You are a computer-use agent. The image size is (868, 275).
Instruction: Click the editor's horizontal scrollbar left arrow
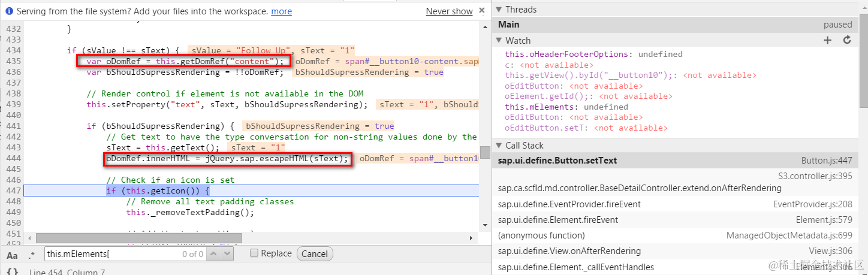[30, 238]
